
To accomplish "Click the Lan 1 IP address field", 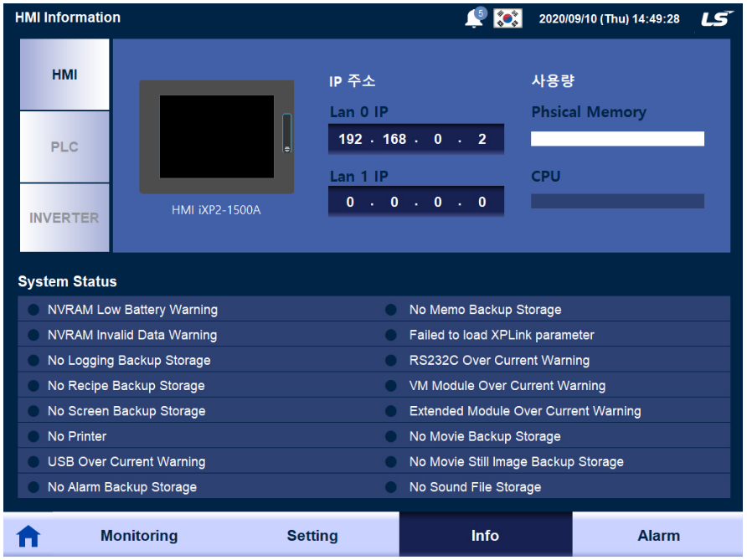I will [416, 203].
